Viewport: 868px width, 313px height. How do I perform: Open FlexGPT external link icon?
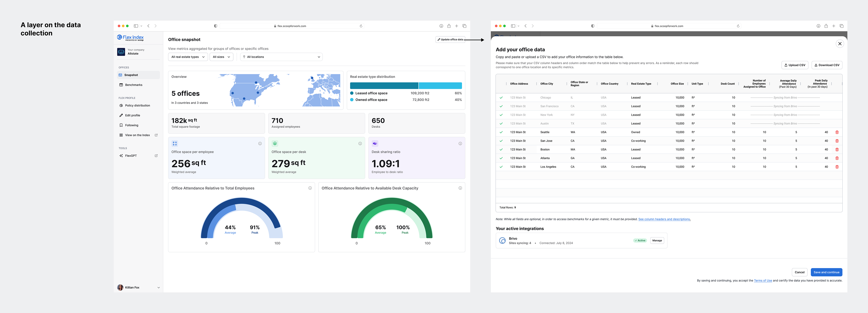(x=156, y=156)
